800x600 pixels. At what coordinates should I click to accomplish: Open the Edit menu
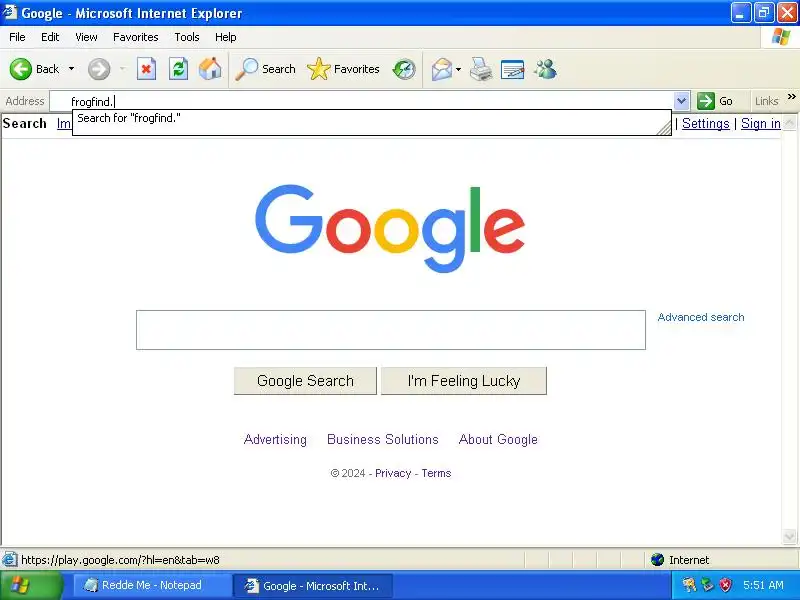[50, 37]
